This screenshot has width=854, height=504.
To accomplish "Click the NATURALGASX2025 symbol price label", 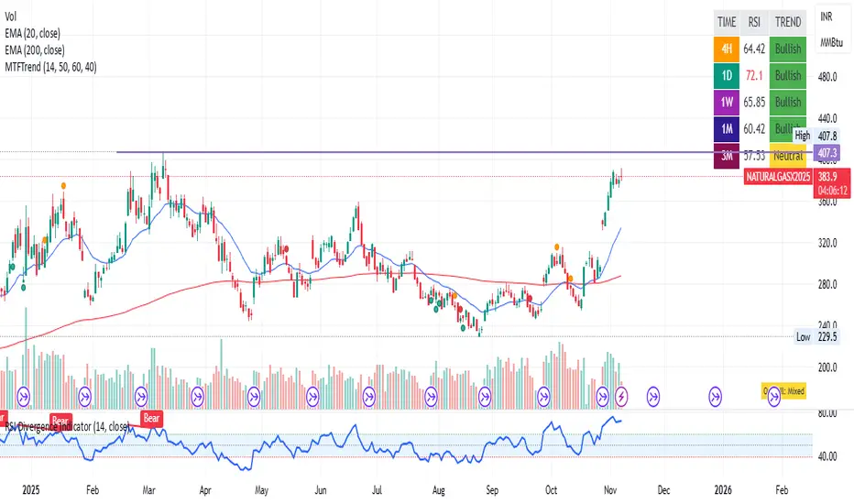I will (x=778, y=177).
